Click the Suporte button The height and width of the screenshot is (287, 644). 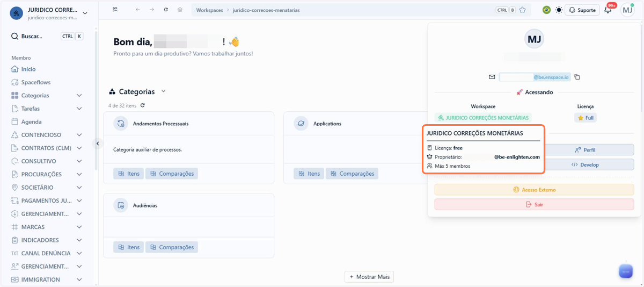(582, 10)
